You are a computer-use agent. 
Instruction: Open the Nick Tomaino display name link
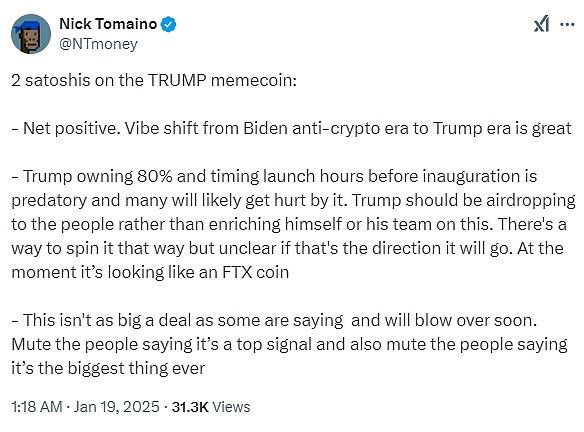(108, 24)
